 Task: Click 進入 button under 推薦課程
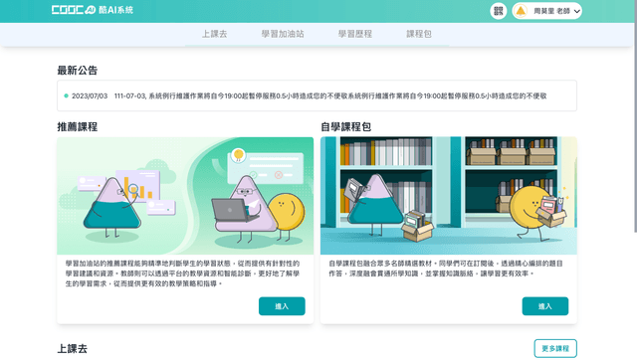coord(282,306)
